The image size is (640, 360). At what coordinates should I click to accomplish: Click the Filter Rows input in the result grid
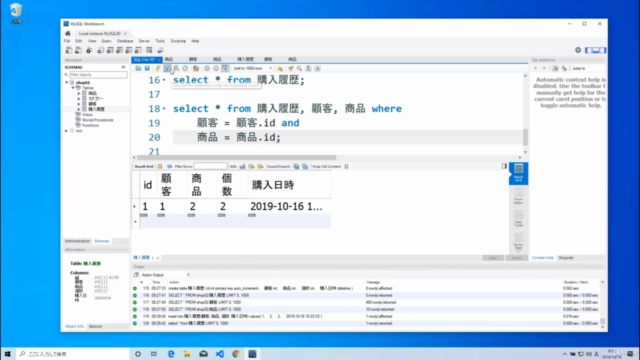(210, 167)
